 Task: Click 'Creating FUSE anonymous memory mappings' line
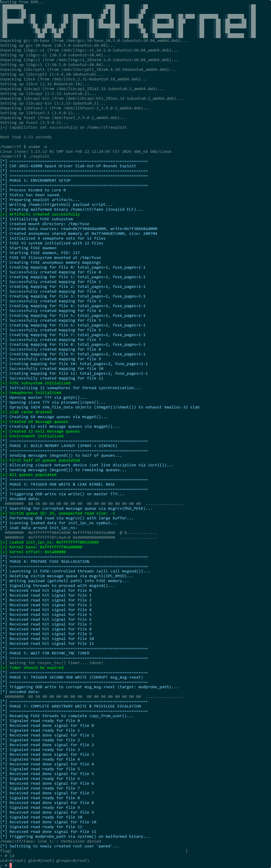(x=51, y=262)
